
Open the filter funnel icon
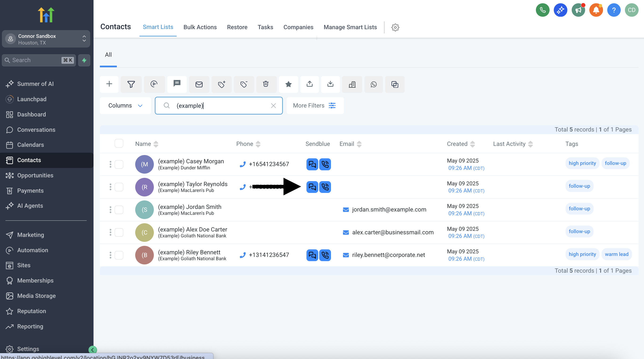click(x=131, y=84)
